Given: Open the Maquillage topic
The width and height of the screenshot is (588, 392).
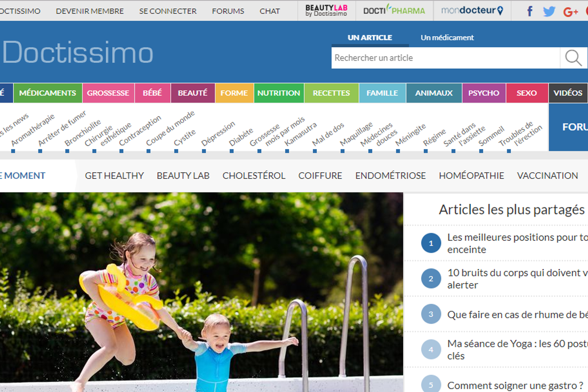Looking at the screenshot, I should point(356,134).
